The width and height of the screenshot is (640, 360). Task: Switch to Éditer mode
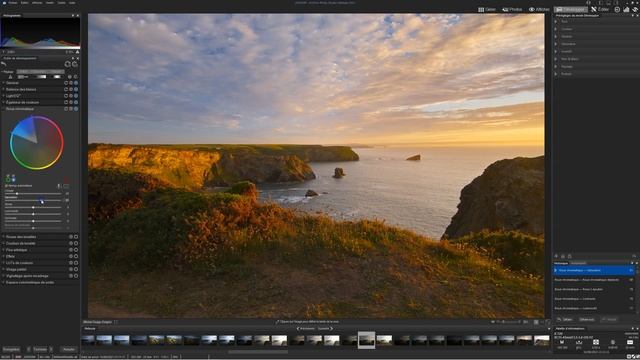tap(600, 9)
